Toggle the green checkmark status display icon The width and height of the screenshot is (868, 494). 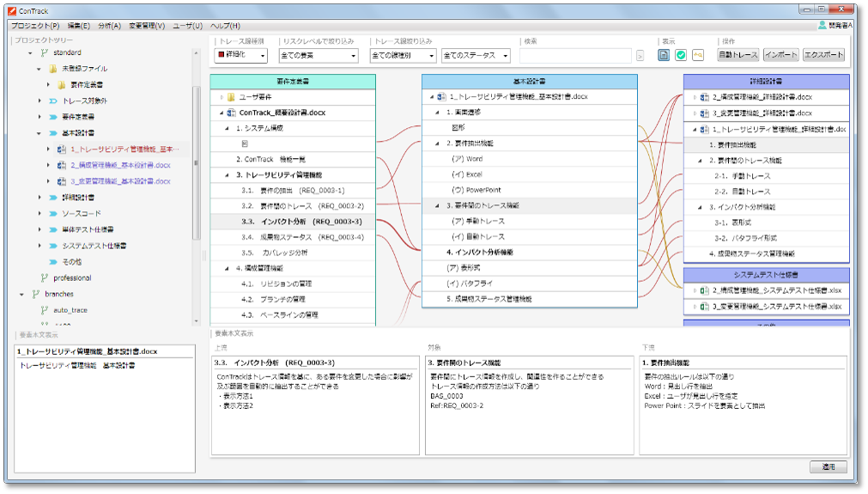681,55
